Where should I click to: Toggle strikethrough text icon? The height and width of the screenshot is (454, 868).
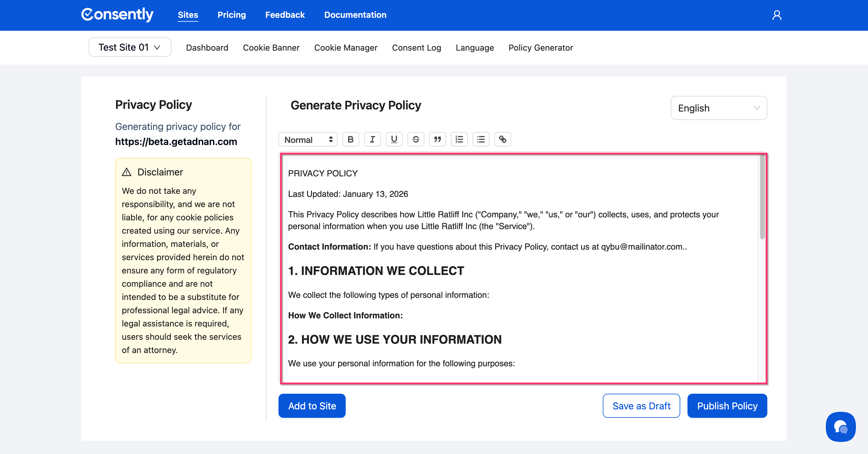(x=416, y=139)
